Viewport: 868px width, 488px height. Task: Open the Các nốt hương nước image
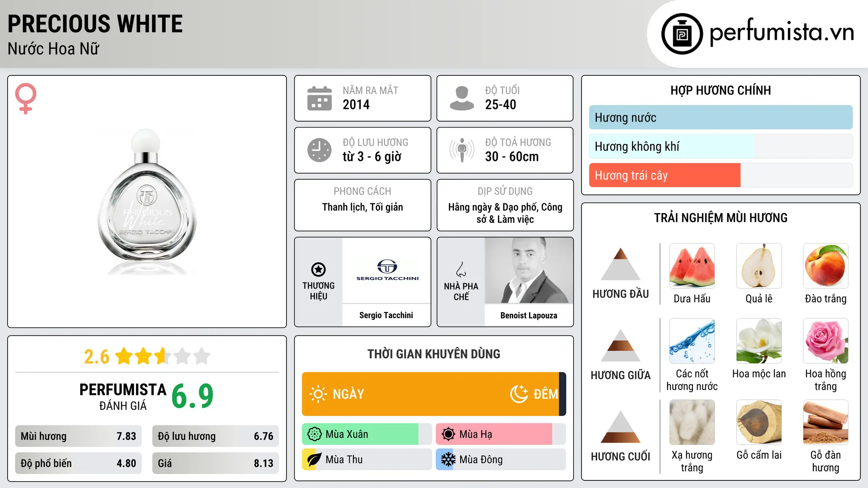[x=692, y=341]
